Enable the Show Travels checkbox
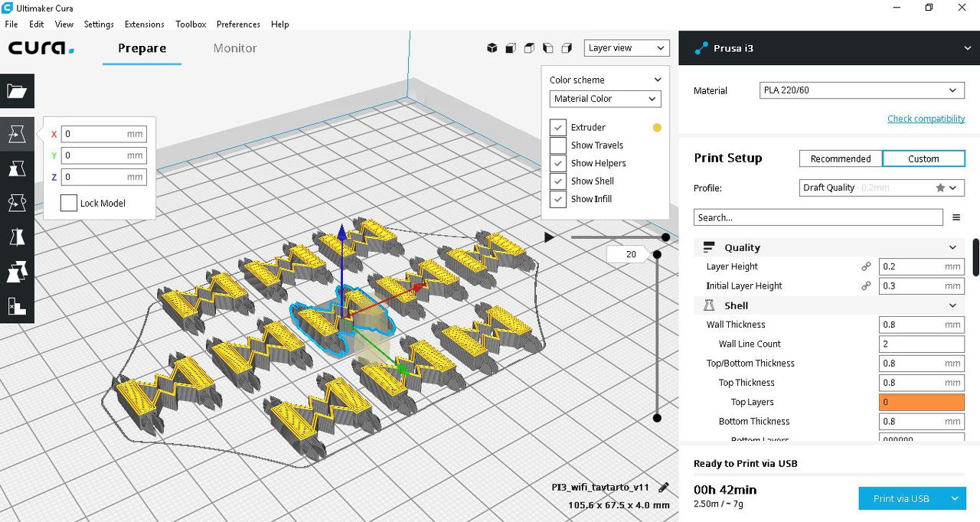 point(558,145)
